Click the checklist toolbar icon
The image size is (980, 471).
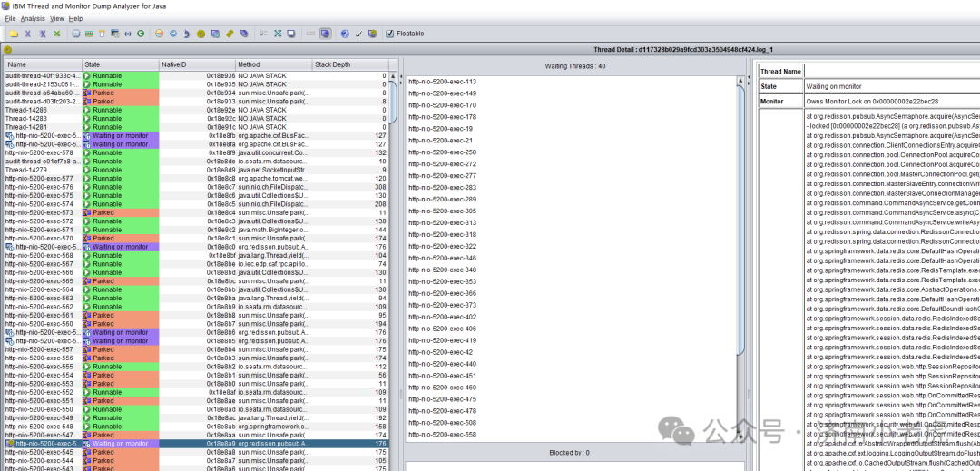[x=263, y=34]
